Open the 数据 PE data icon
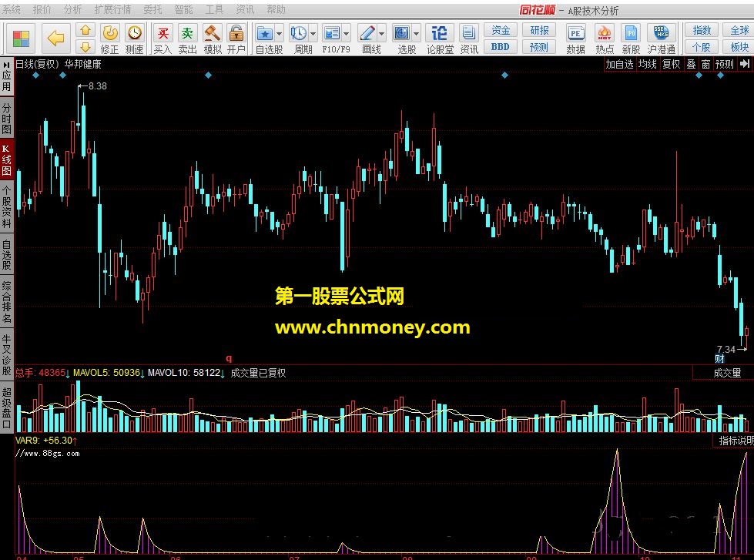The height and width of the screenshot is (560, 754). pos(575,39)
